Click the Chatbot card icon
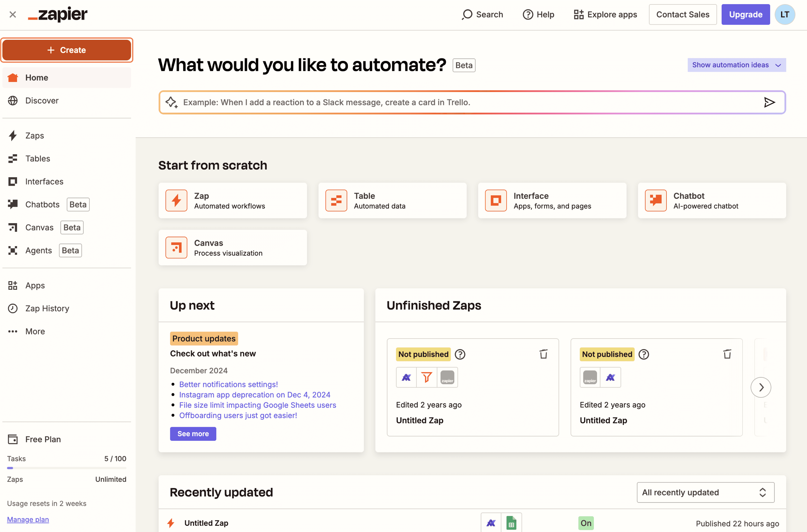This screenshot has height=532, width=807. click(x=655, y=200)
